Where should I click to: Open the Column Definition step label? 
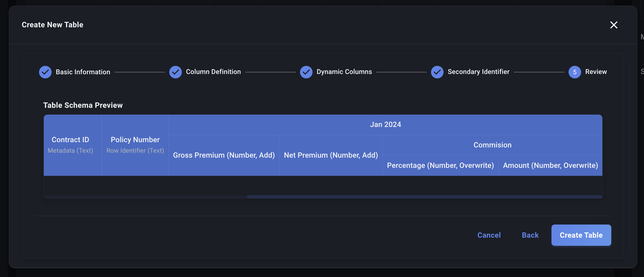click(213, 72)
